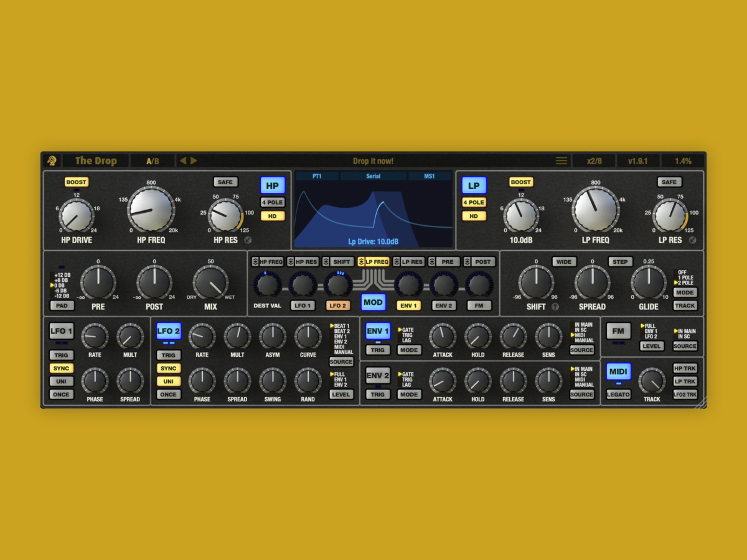Enable the FM section button
747x560 pixels.
click(x=618, y=331)
